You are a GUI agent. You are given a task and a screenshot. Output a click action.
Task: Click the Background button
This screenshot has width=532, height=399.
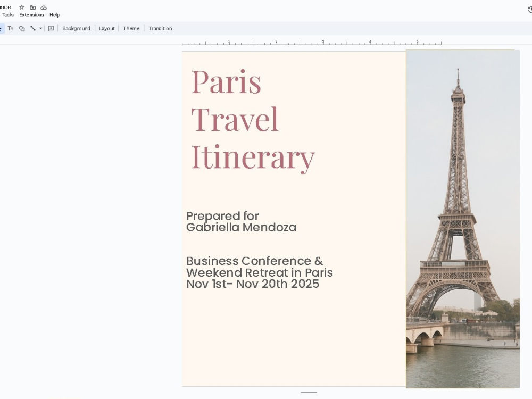pyautogui.click(x=76, y=29)
